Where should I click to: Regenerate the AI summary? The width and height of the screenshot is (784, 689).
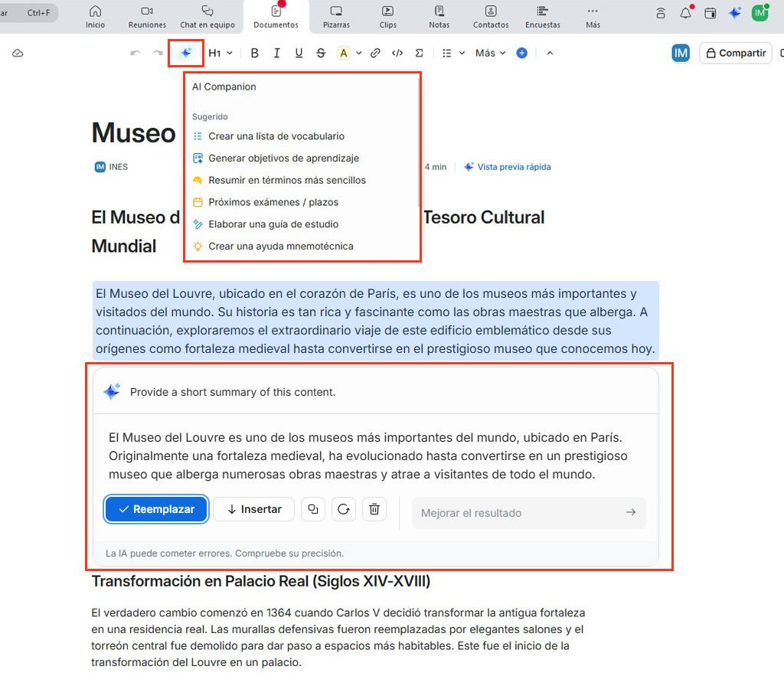point(344,509)
